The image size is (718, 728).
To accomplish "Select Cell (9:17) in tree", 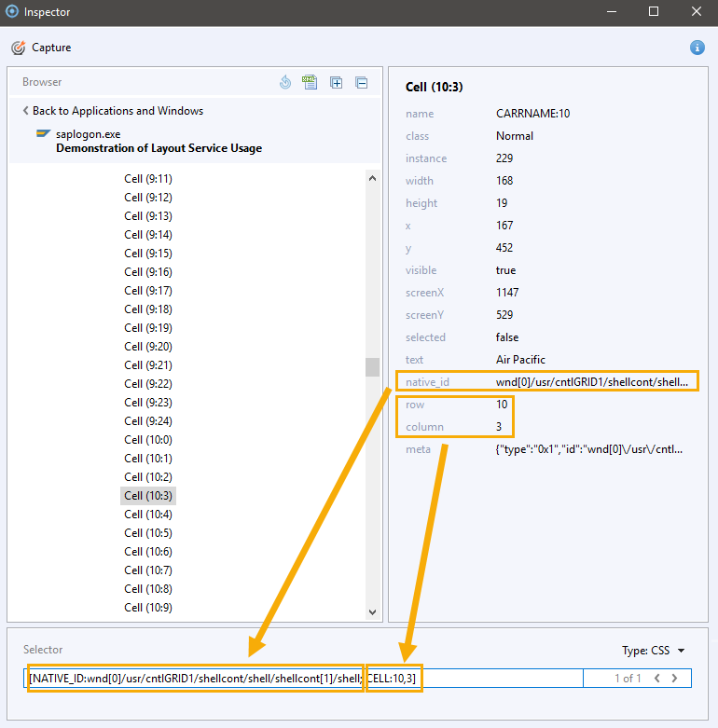I will pyautogui.click(x=148, y=291).
